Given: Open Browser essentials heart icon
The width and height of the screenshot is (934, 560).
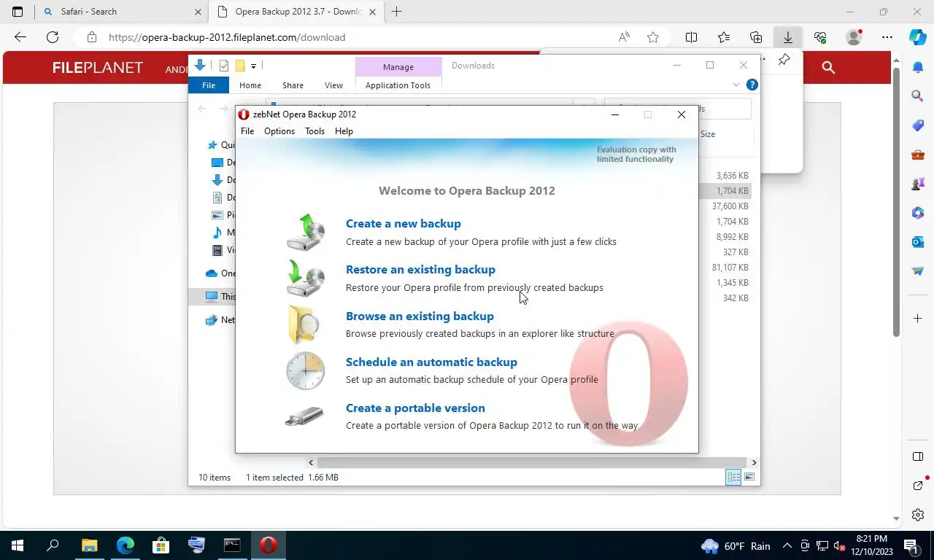Looking at the screenshot, I should point(820,37).
